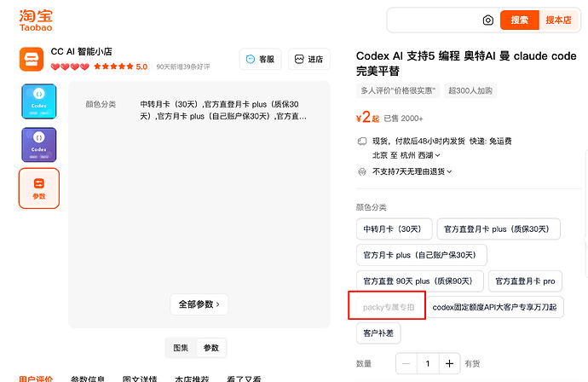Switch to the 图集 gallery tab

(181, 348)
